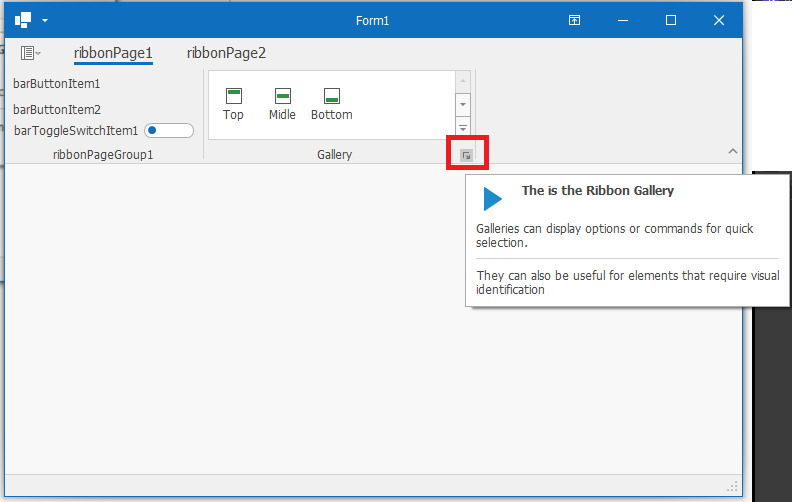Minimize the Form1 window

tap(623, 20)
